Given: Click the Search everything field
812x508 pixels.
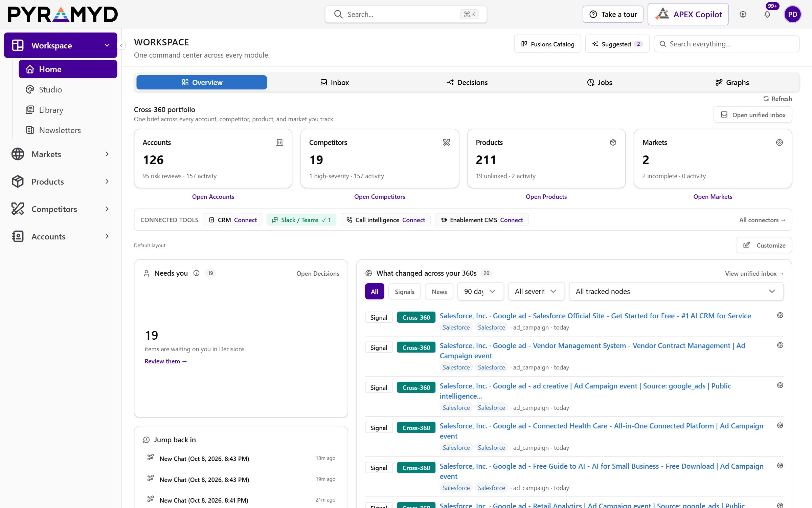Looking at the screenshot, I should point(727,44).
